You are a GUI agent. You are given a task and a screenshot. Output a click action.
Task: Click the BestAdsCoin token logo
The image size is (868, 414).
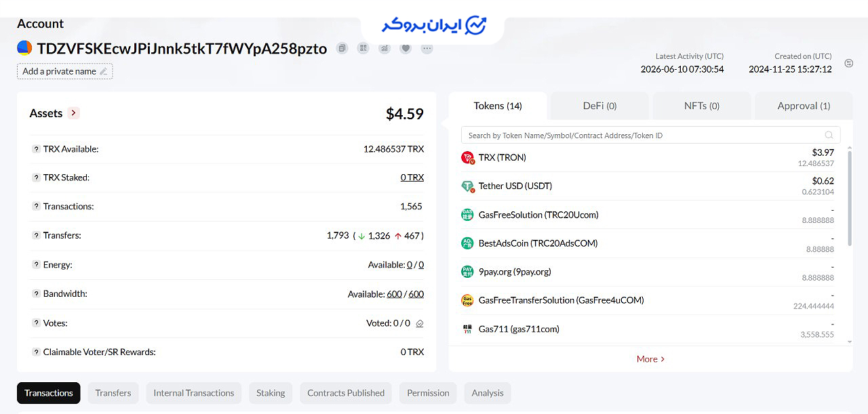coord(467,243)
